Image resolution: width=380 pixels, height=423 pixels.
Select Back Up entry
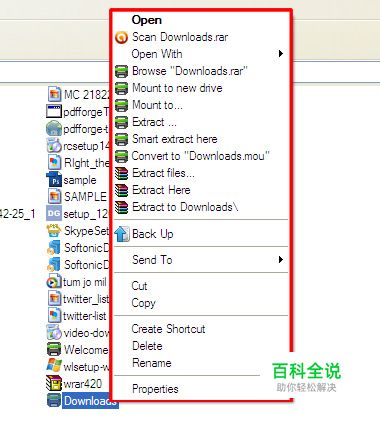(x=153, y=234)
